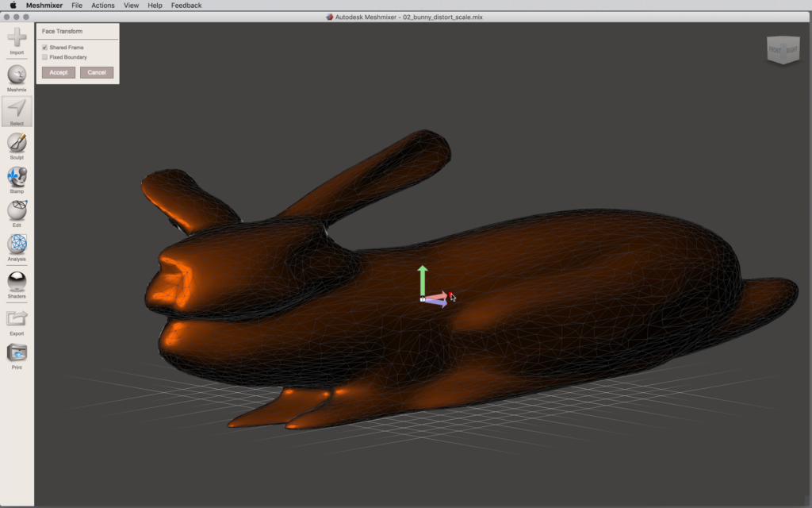Uncheck the Shared Frame checkbox
This screenshot has width=812, height=508.
click(x=45, y=48)
